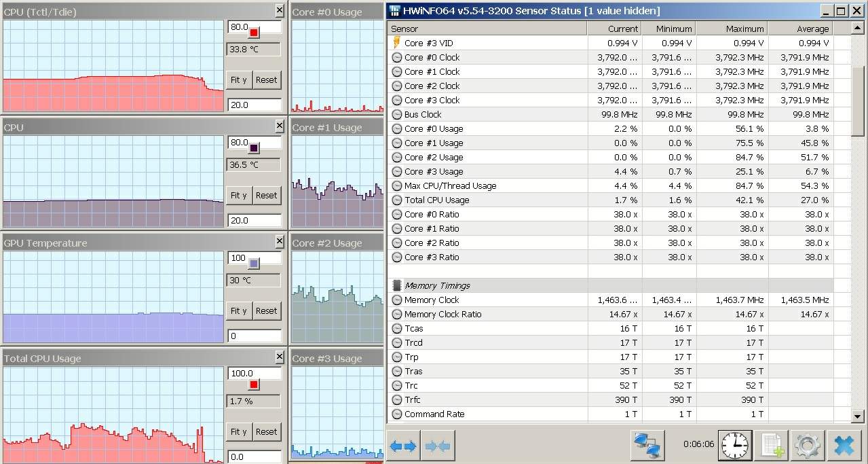Viewport: 868px width, 464px height.
Task: Close the Total CPU Usage graph panel
Action: coord(280,357)
